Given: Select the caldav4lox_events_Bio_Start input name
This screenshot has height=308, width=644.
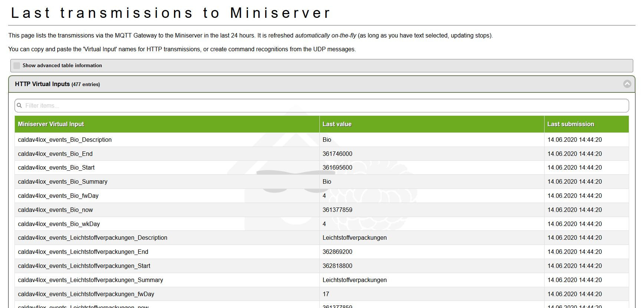Looking at the screenshot, I should click(x=56, y=168).
